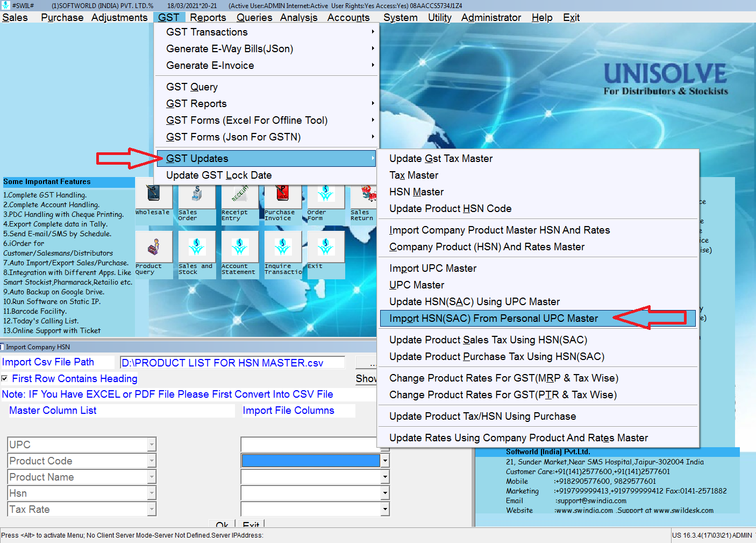The image size is (756, 543).
Task: Toggle First Row Contains Heading checkbox
Action: coord(5,378)
